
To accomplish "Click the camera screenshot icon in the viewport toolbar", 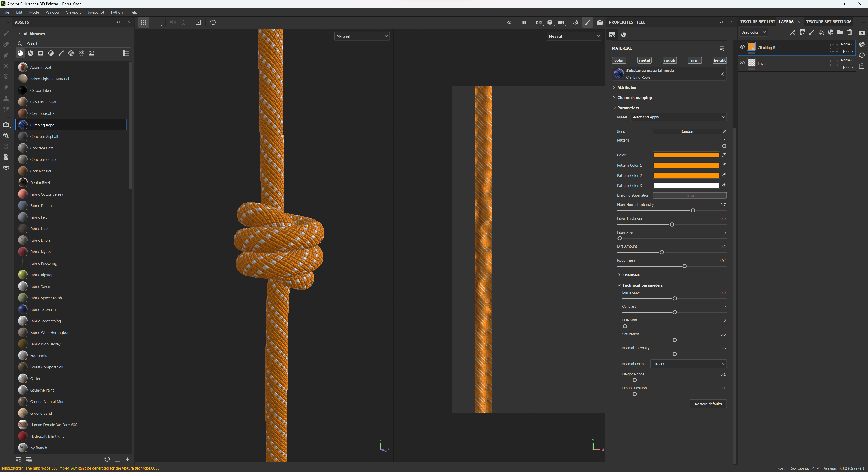I will tap(600, 22).
